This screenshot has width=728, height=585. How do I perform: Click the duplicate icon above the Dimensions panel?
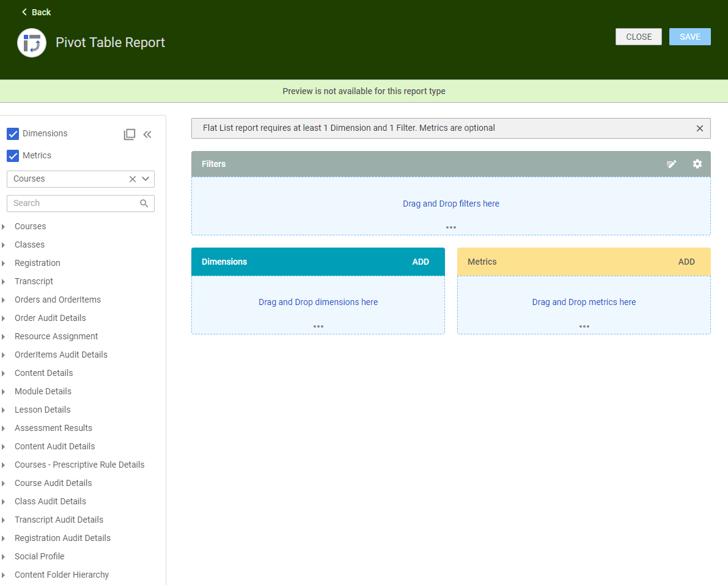pyautogui.click(x=130, y=134)
